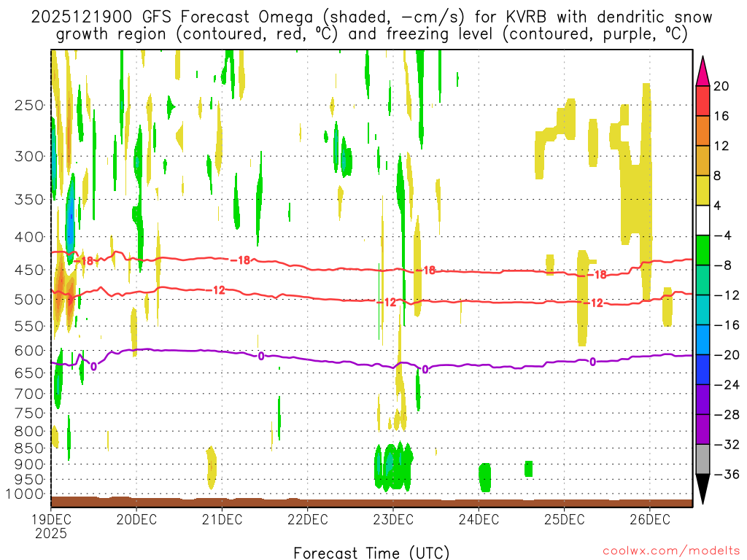Screen dimensions: 747x560
Task: Click the red -18 contour label near 21DEC
Action: [x=241, y=260]
